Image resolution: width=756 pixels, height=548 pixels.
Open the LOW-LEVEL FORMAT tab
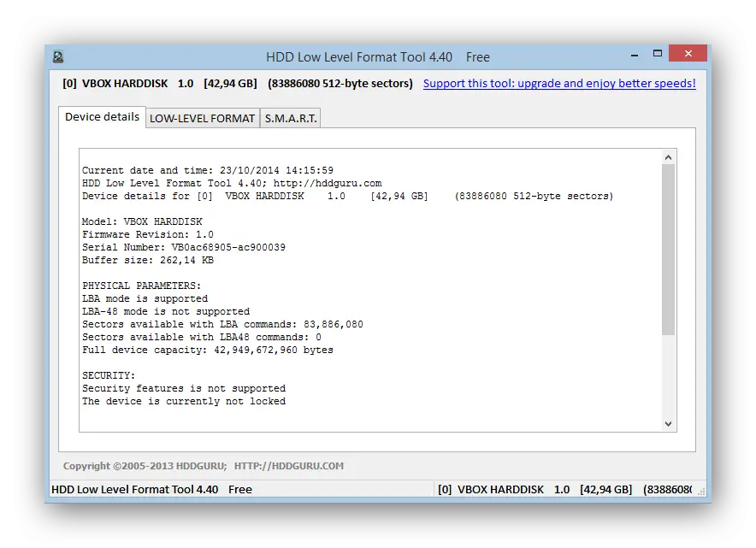[203, 119]
